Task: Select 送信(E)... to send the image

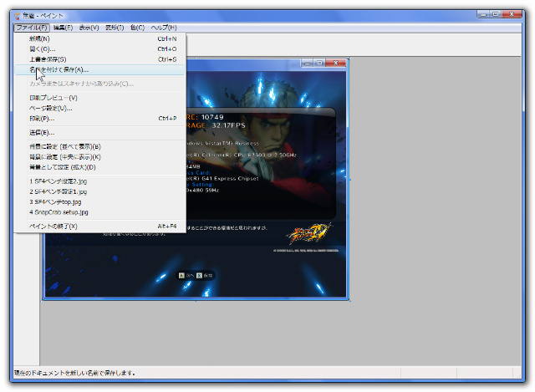Action: pyautogui.click(x=99, y=133)
